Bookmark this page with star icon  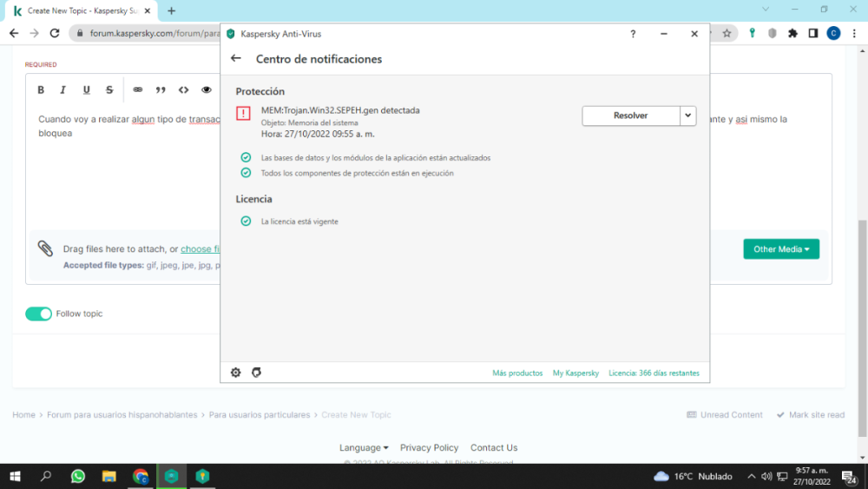point(727,33)
